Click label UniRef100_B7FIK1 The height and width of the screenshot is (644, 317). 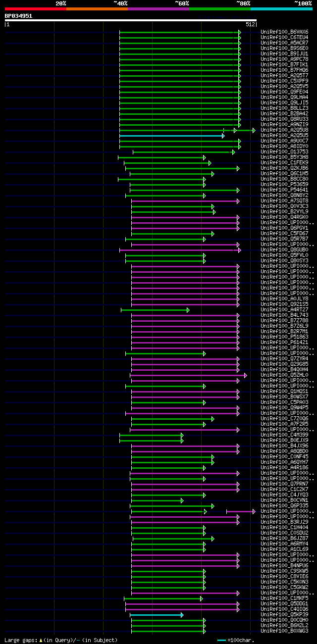(x=284, y=65)
